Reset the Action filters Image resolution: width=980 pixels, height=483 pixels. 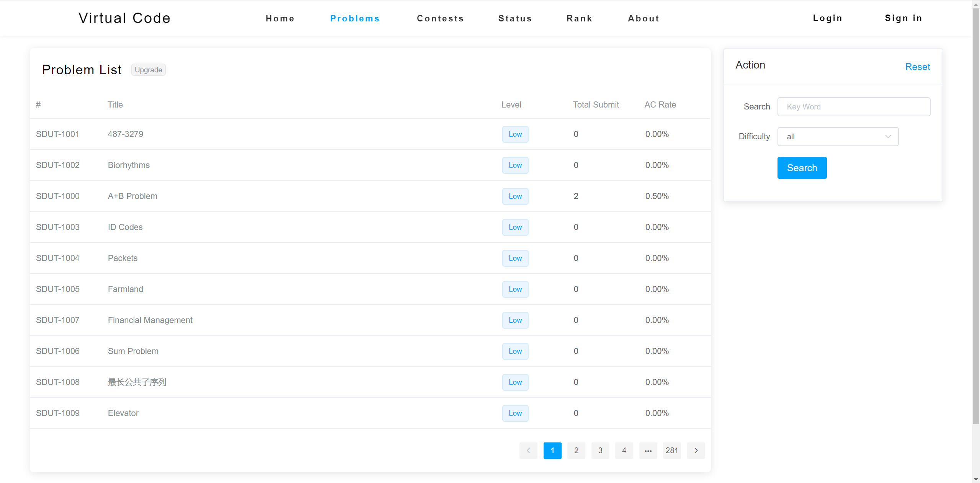[x=917, y=67]
